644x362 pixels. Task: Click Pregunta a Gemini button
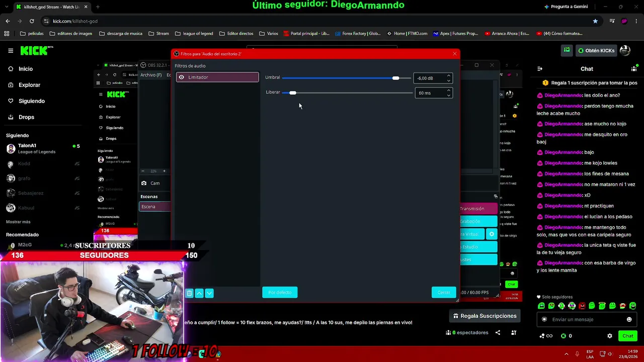[x=566, y=7]
